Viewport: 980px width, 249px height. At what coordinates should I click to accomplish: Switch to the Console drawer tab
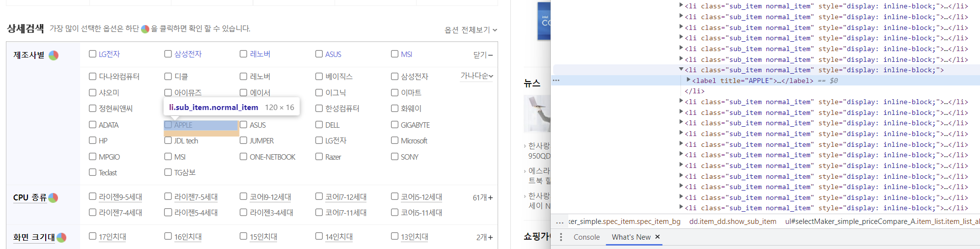pyautogui.click(x=587, y=237)
